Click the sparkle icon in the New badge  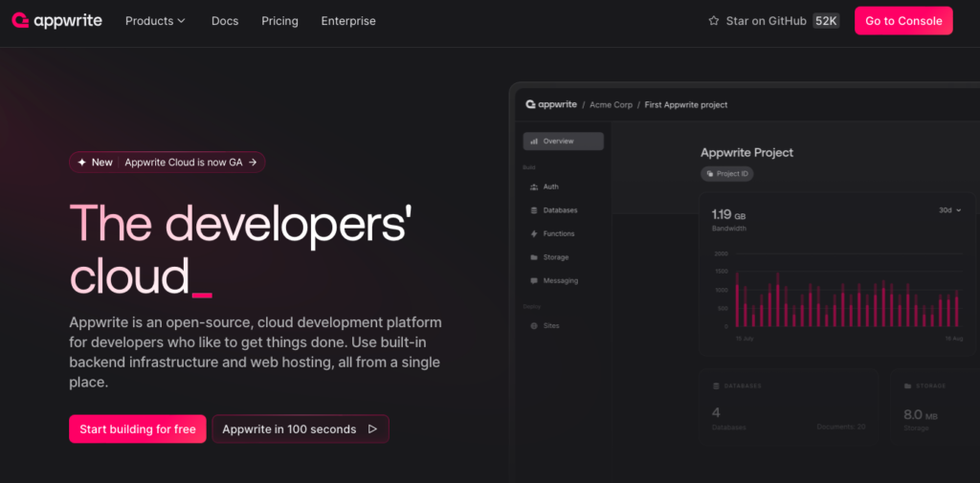(81, 163)
